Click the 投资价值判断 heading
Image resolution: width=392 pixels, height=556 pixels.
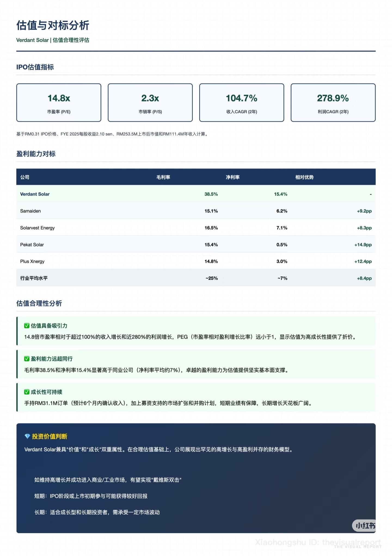click(50, 436)
